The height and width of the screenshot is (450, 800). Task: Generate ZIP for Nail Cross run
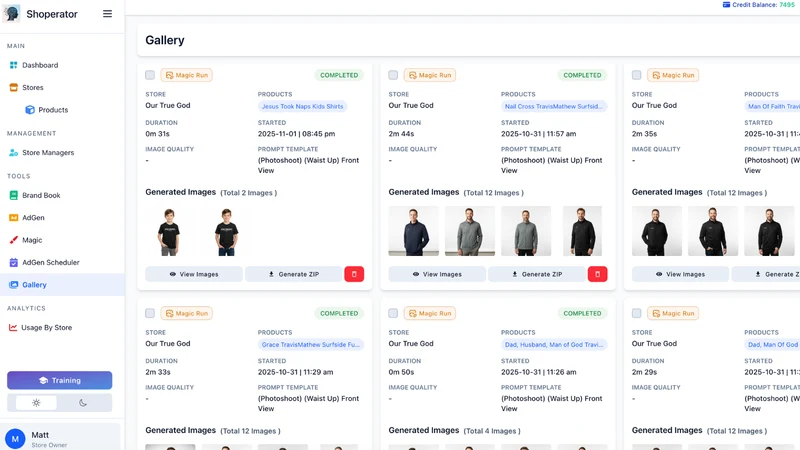coord(537,274)
